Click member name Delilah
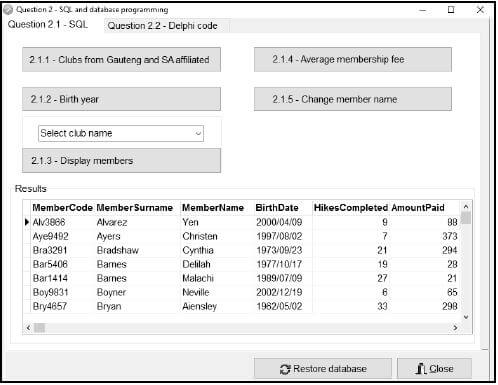The image size is (498, 385). [196, 264]
